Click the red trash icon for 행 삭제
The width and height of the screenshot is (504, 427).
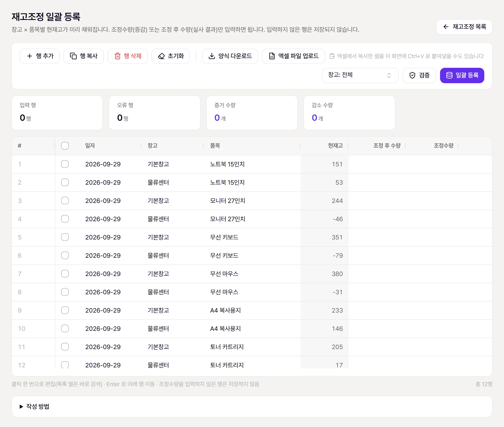[x=118, y=56]
